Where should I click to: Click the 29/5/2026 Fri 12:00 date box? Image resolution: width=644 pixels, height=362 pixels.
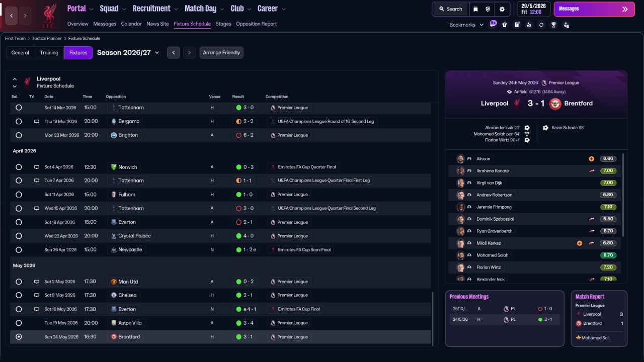534,9
